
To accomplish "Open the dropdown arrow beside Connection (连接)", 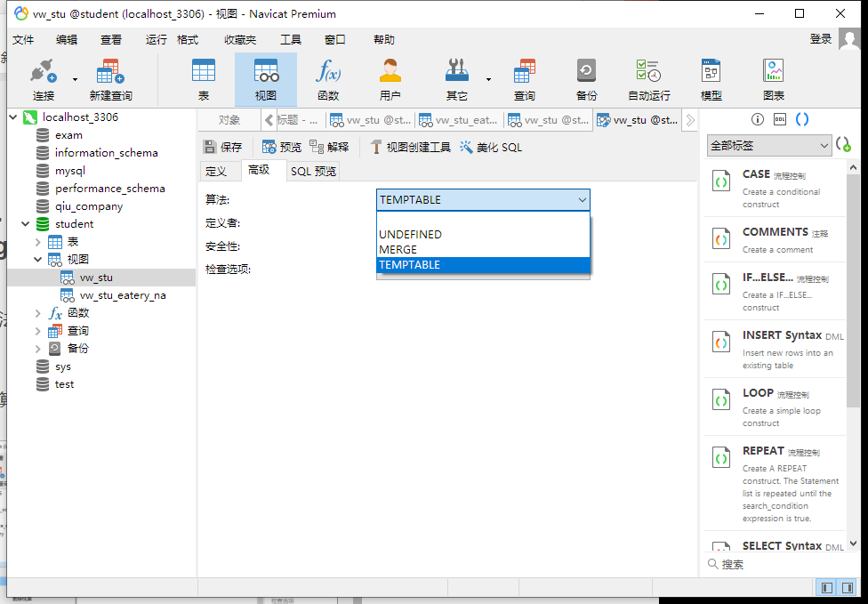I will pyautogui.click(x=76, y=80).
